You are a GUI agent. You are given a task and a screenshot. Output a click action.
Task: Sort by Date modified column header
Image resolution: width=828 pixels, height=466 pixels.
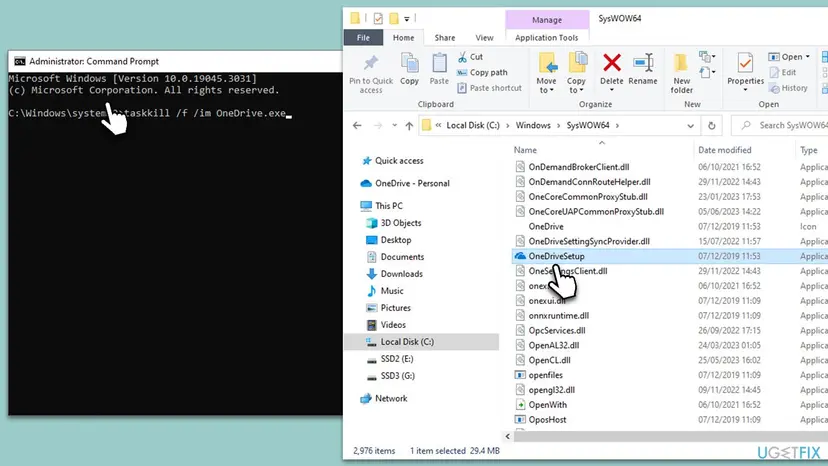(x=724, y=150)
